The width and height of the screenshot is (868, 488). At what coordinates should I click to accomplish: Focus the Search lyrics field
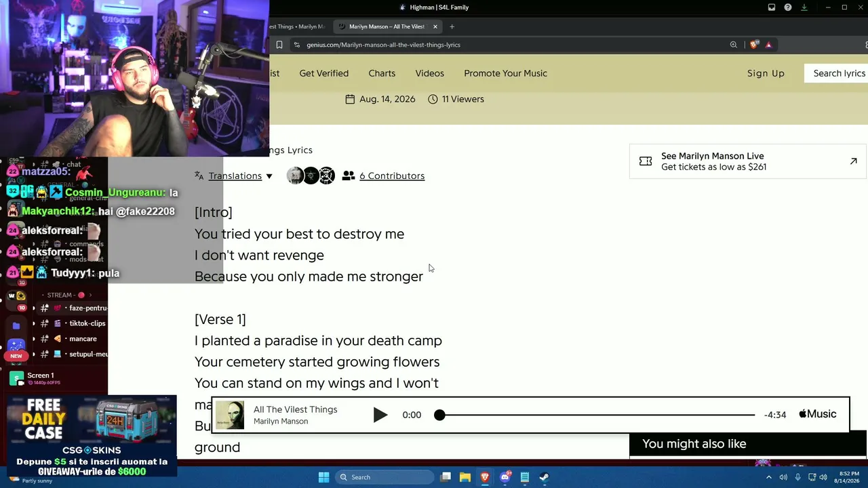[836, 73]
